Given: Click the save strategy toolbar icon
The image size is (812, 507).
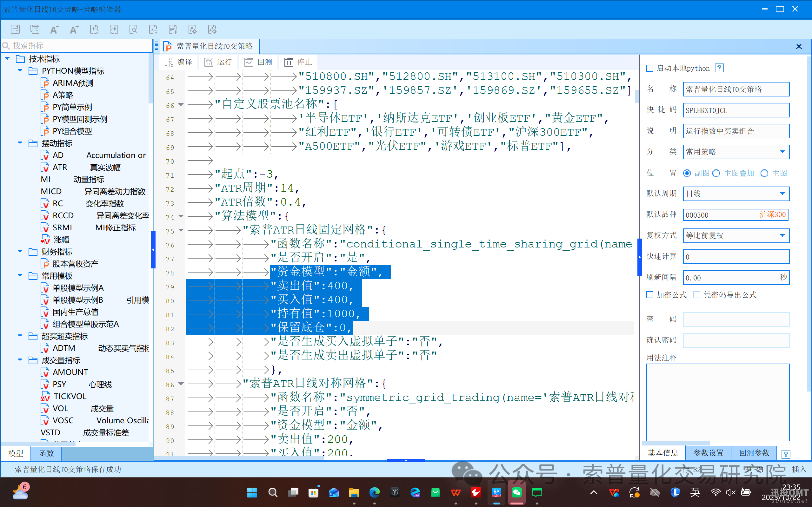Looking at the screenshot, I should (15, 29).
